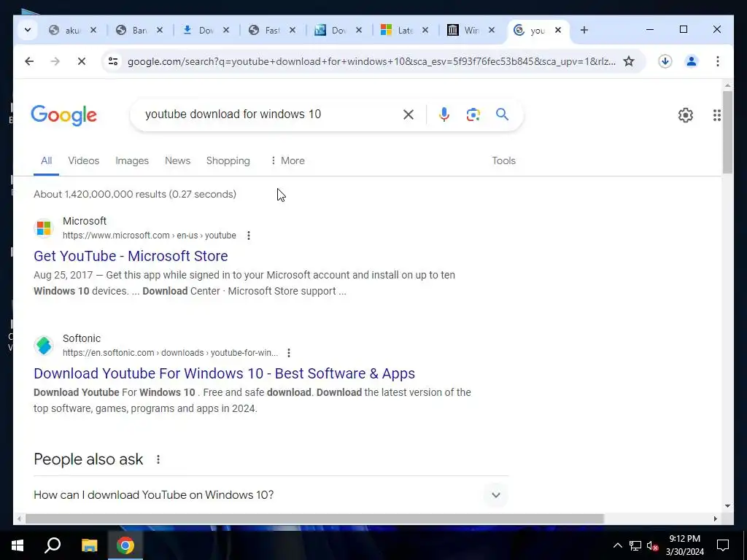Bookmark this page with the star

pos(629,61)
